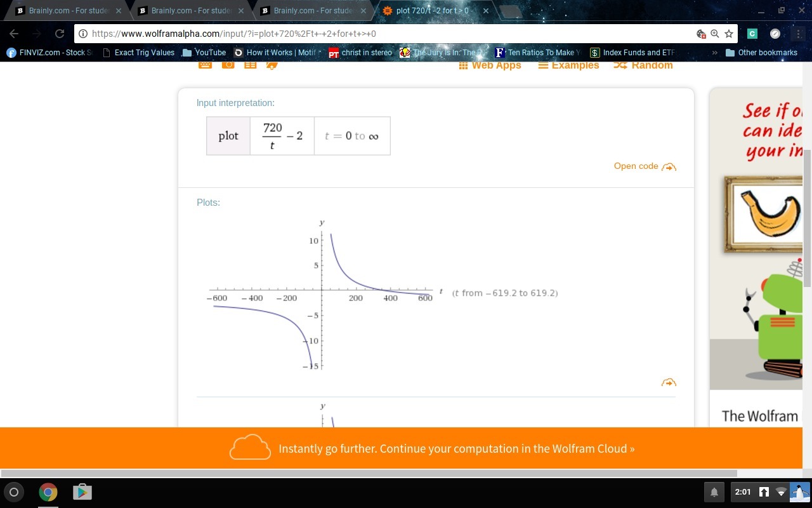Click the blocked content icon in the address bar
Image resolution: width=812 pixels, height=508 pixels.
click(701, 34)
